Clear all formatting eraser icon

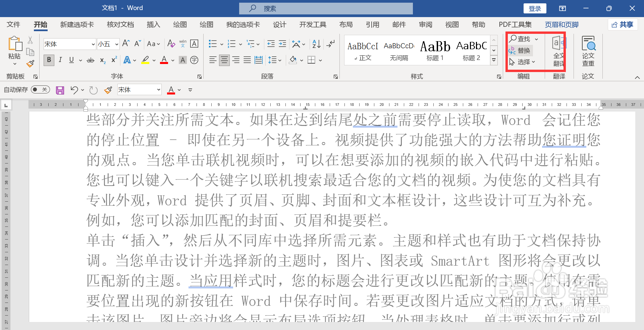pyautogui.click(x=171, y=44)
